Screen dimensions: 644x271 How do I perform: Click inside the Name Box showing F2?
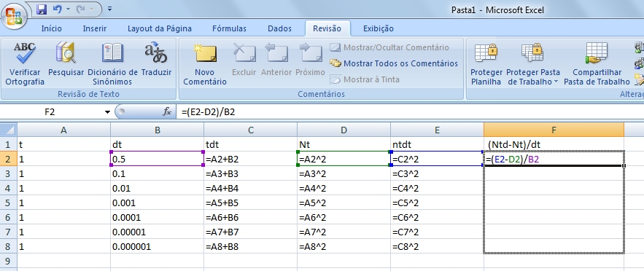pos(51,112)
